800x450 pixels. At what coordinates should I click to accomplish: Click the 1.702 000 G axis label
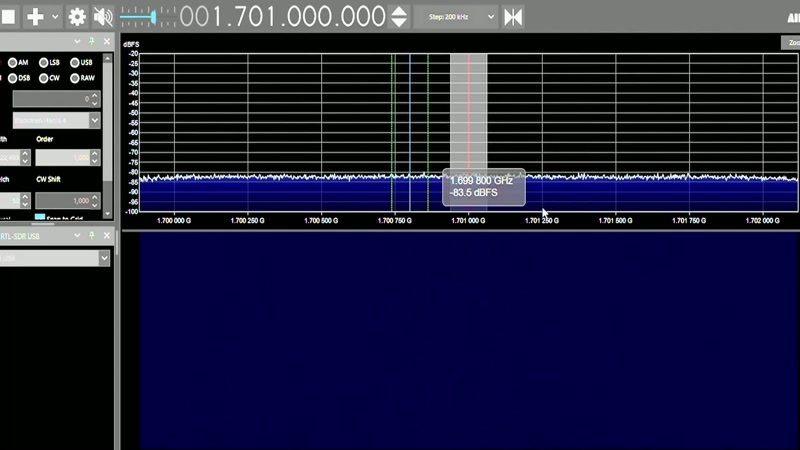pos(763,221)
